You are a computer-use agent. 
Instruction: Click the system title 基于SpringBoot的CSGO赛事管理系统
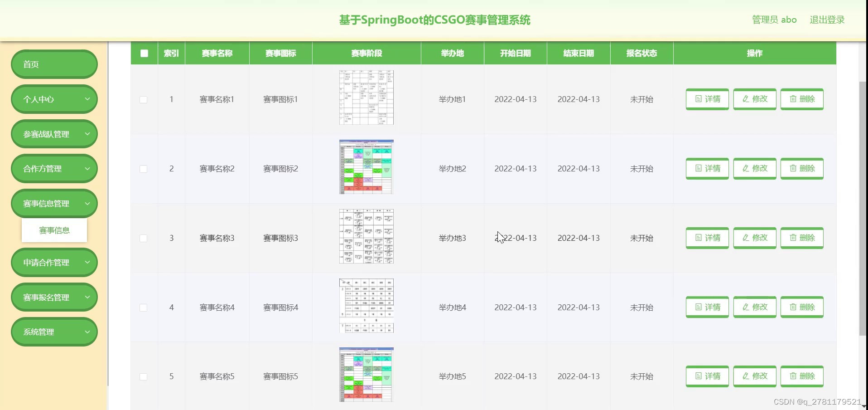(435, 20)
